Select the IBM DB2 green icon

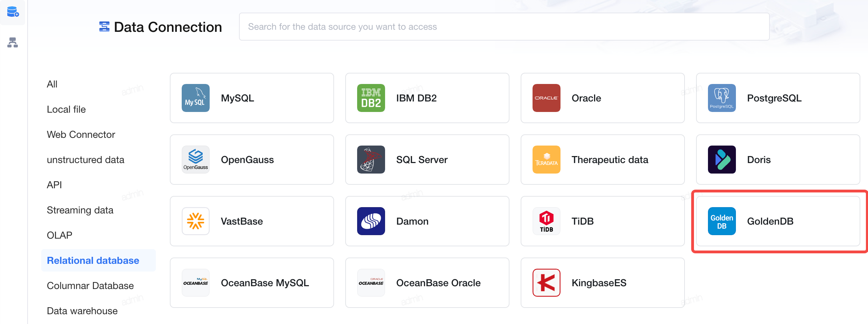371,98
